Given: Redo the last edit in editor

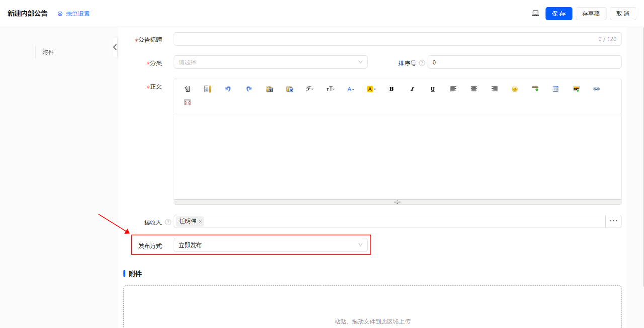Looking at the screenshot, I should [x=249, y=89].
